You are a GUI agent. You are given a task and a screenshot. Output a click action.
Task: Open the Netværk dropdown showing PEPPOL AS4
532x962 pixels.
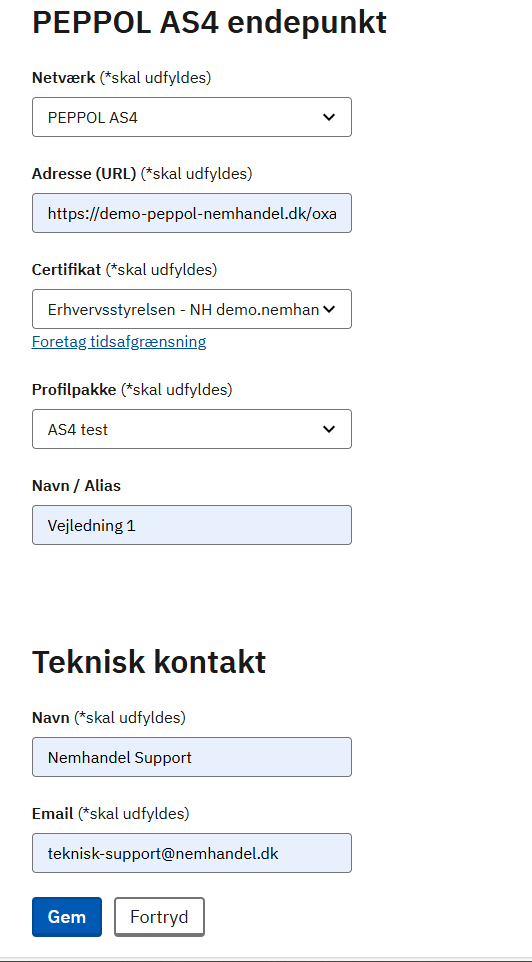pyautogui.click(x=191, y=117)
